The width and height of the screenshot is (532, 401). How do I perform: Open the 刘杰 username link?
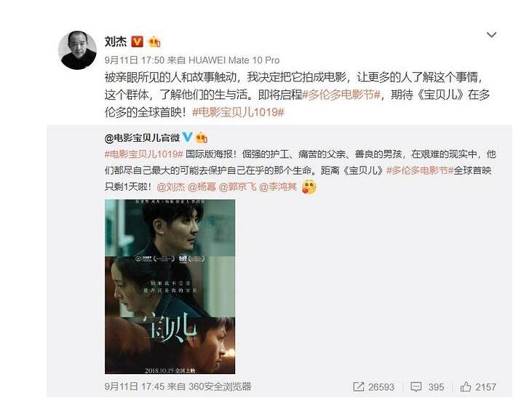(x=116, y=41)
